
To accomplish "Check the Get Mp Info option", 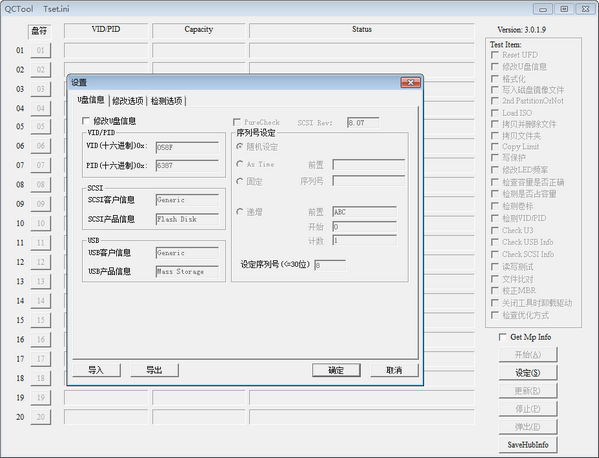I will coord(502,337).
